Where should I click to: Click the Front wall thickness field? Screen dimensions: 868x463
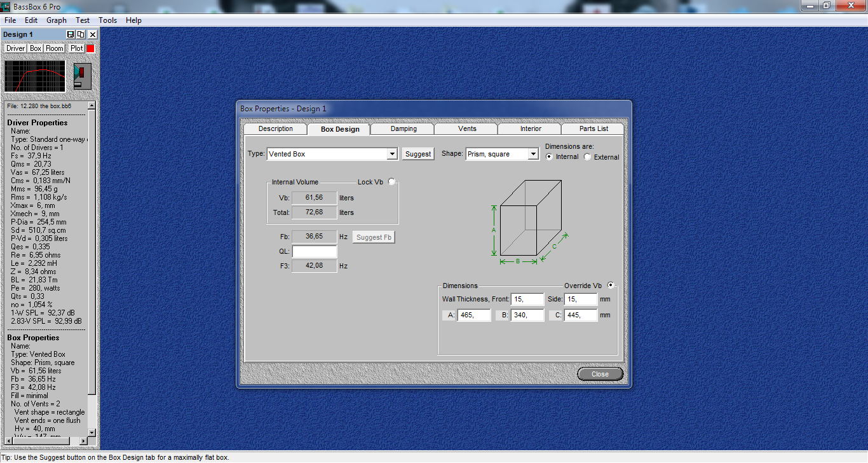pos(527,299)
